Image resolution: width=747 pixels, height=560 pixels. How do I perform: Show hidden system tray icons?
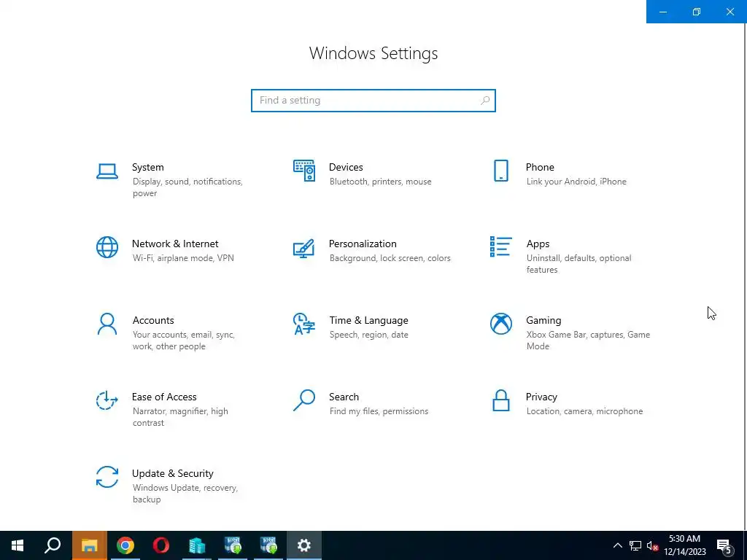point(617,545)
